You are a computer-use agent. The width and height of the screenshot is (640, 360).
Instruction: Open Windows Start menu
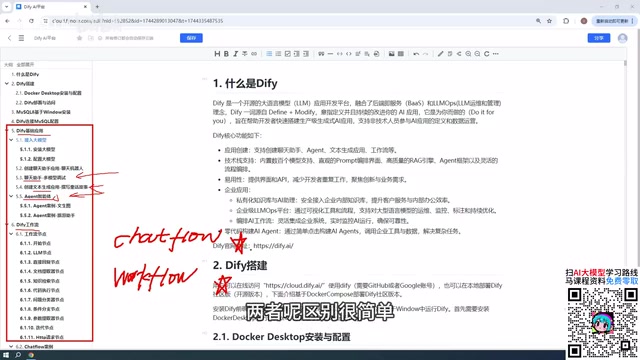tap(6, 355)
